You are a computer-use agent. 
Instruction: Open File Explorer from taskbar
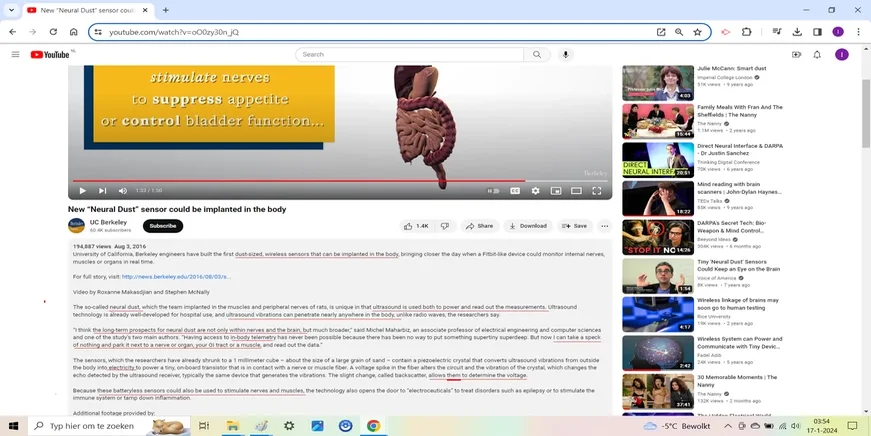click(232, 426)
